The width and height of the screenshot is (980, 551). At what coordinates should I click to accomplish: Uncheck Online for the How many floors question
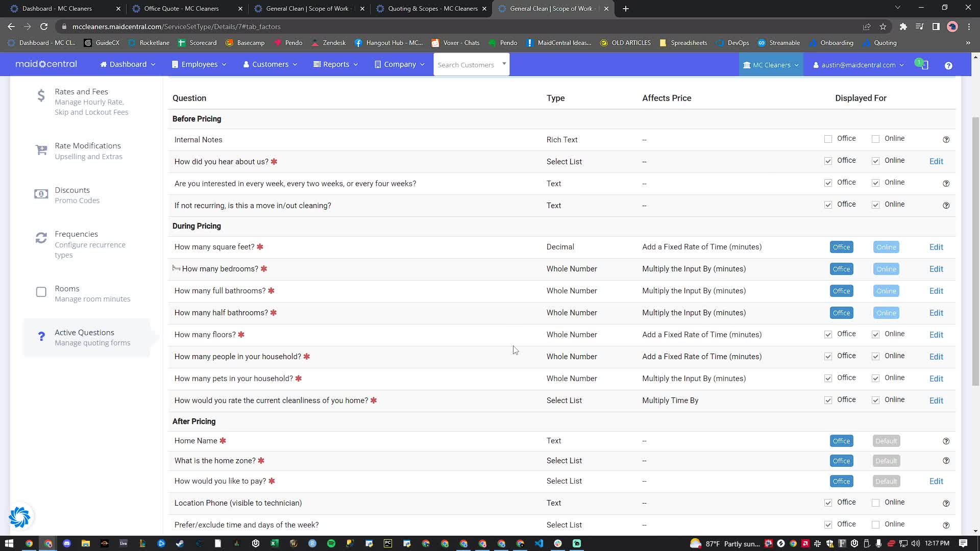(876, 335)
